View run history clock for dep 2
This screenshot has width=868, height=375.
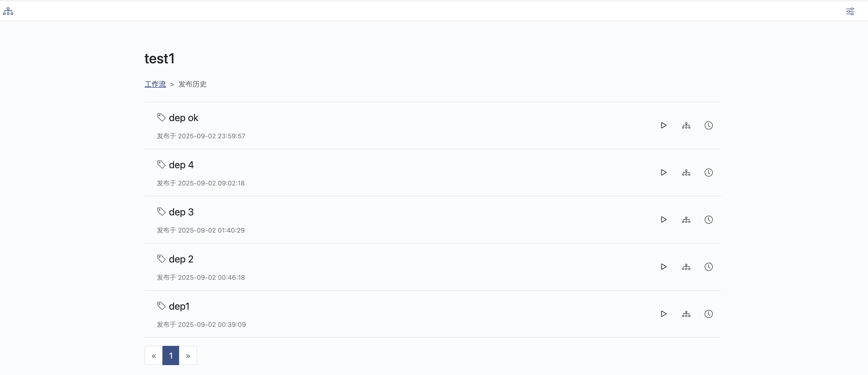click(x=708, y=267)
